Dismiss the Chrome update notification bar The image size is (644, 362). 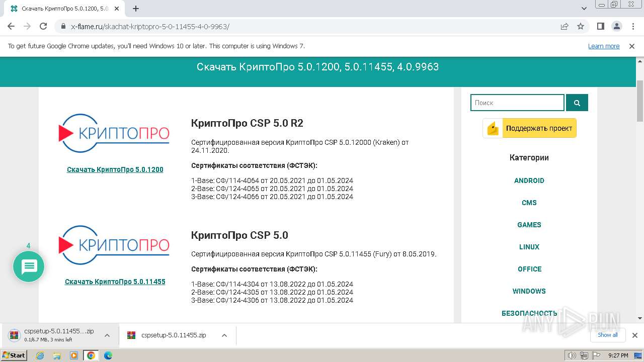point(632,46)
